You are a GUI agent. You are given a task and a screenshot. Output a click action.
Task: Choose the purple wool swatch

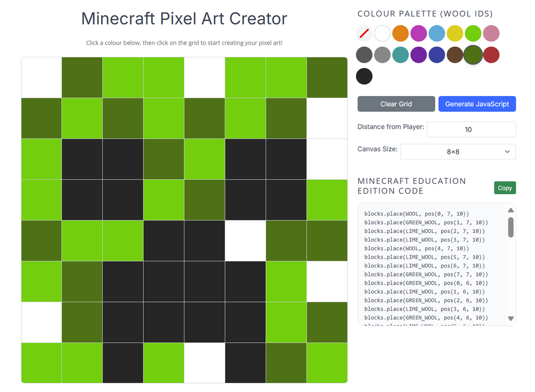(419, 55)
